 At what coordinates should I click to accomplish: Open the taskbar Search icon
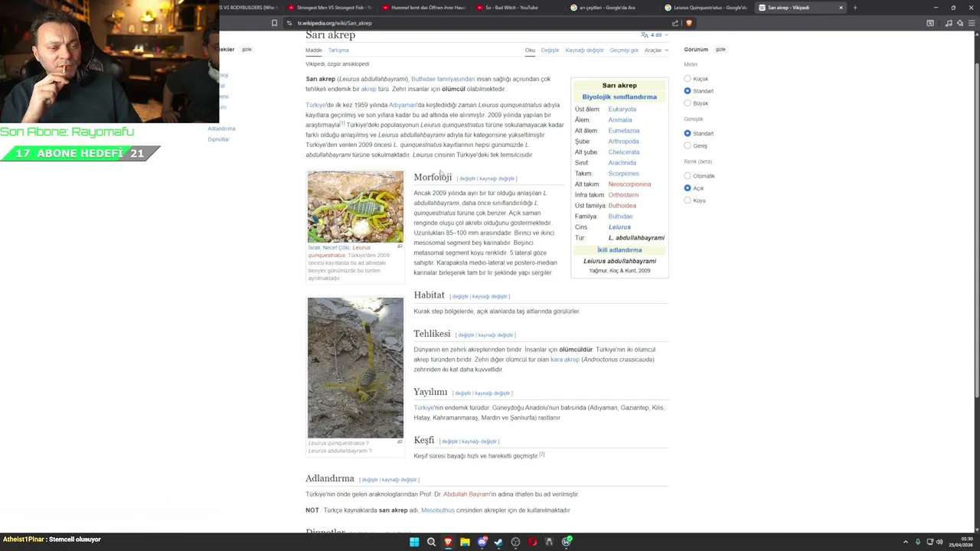(x=431, y=542)
